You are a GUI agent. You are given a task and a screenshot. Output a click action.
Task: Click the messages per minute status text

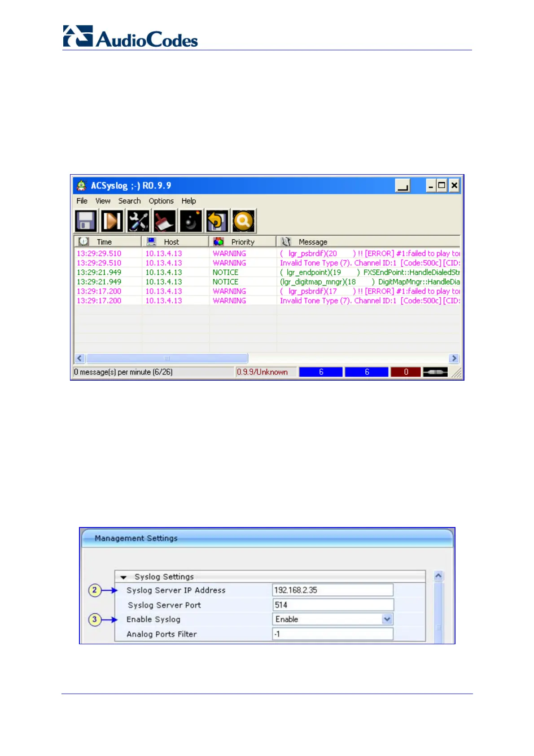(123, 372)
